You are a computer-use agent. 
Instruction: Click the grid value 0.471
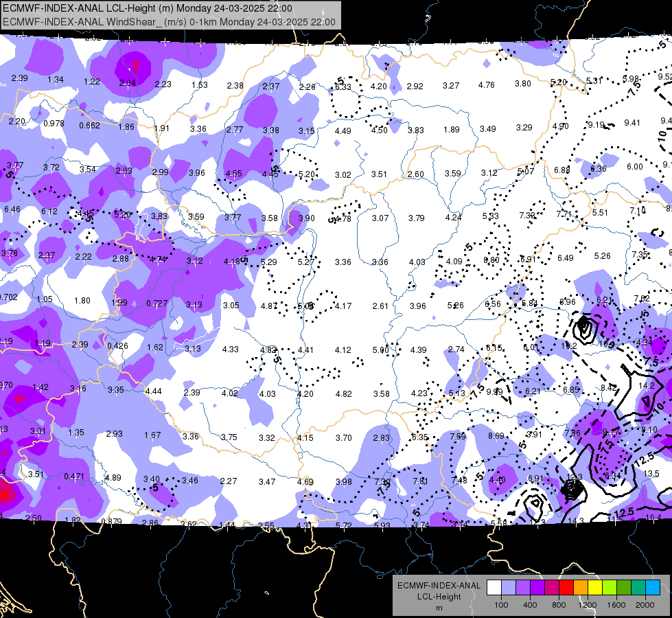pyautogui.click(x=74, y=477)
